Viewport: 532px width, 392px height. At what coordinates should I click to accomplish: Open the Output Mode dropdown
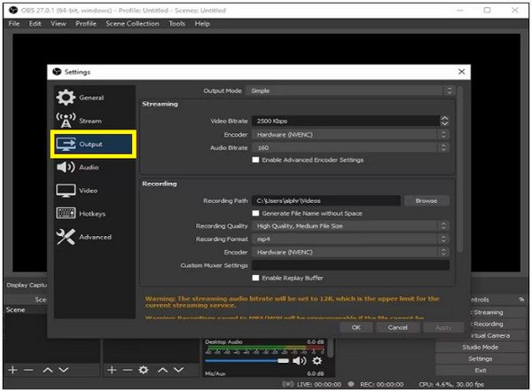pyautogui.click(x=349, y=90)
